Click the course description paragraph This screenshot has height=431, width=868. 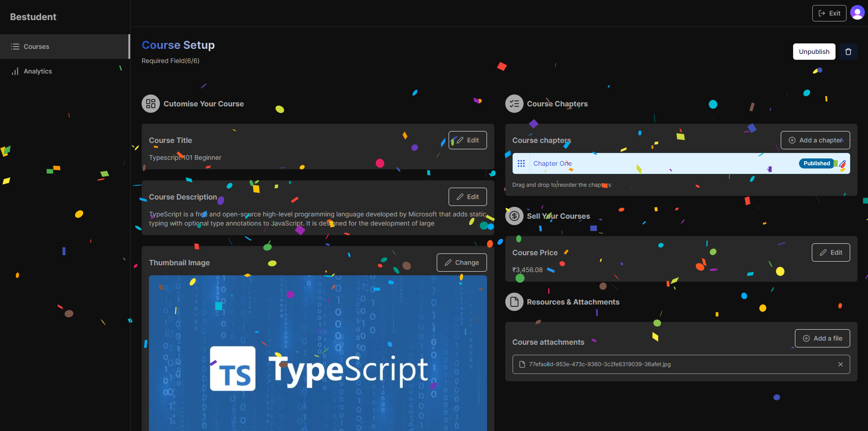318,219
